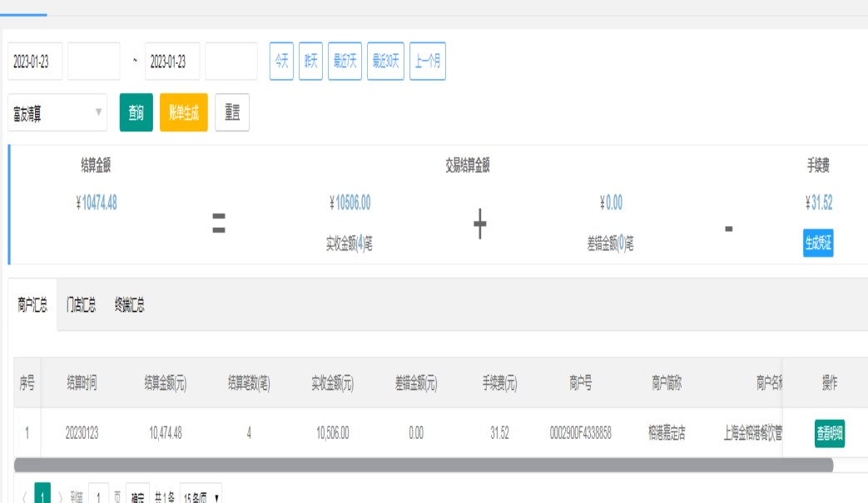Select the 商户汇总 tab
868x503 pixels.
(32, 305)
